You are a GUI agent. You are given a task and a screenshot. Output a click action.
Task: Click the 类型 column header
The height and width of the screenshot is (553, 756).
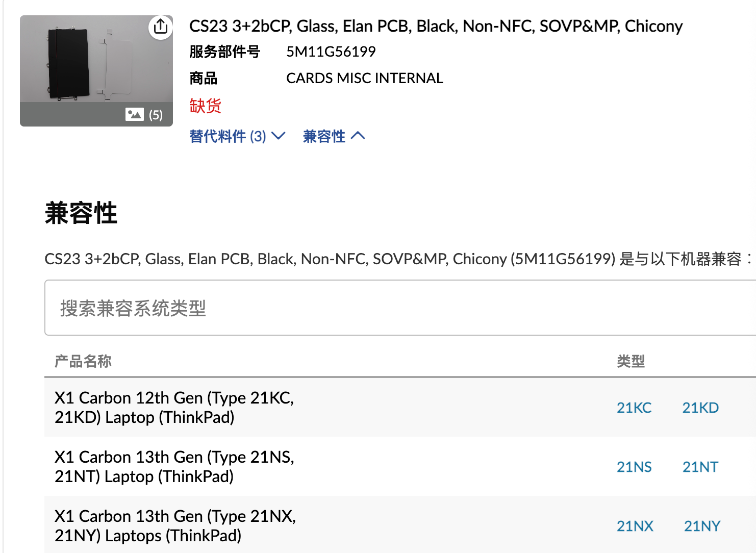(631, 361)
